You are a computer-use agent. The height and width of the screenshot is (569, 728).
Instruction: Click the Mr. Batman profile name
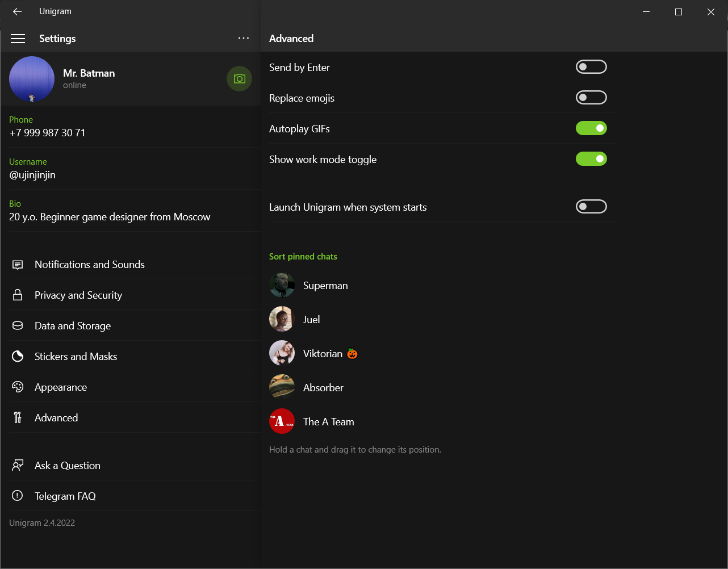pos(89,73)
